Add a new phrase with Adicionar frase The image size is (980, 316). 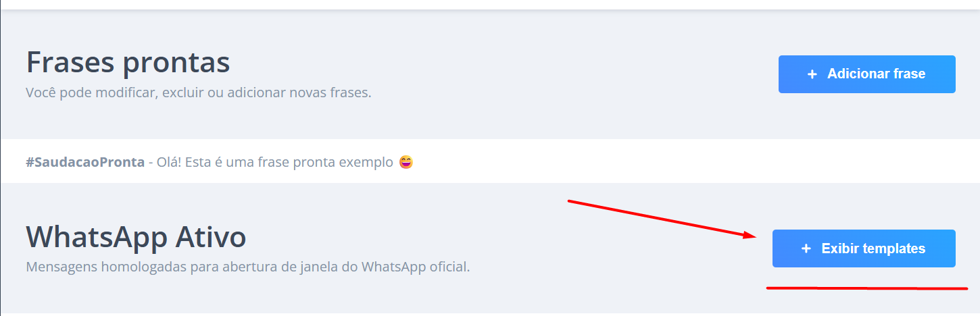[x=866, y=74]
